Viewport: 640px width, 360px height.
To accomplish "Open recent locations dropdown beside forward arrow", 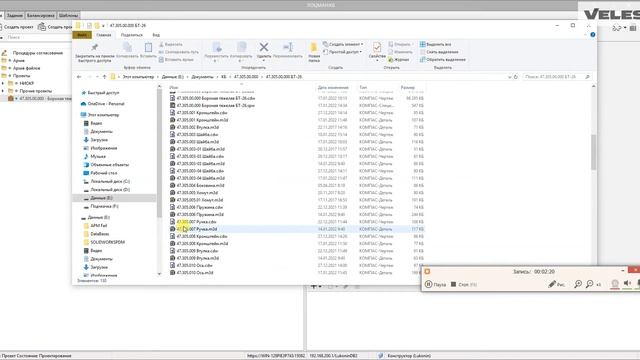I will click(x=97, y=77).
